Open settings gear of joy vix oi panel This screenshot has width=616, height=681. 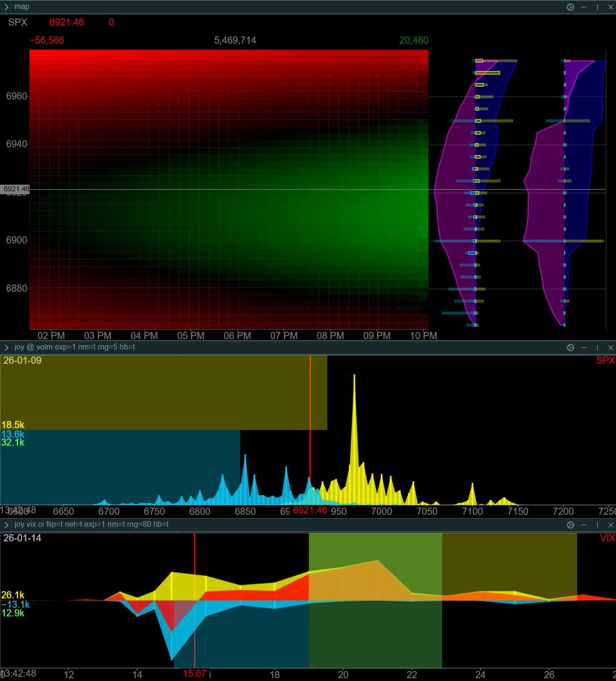click(571, 525)
